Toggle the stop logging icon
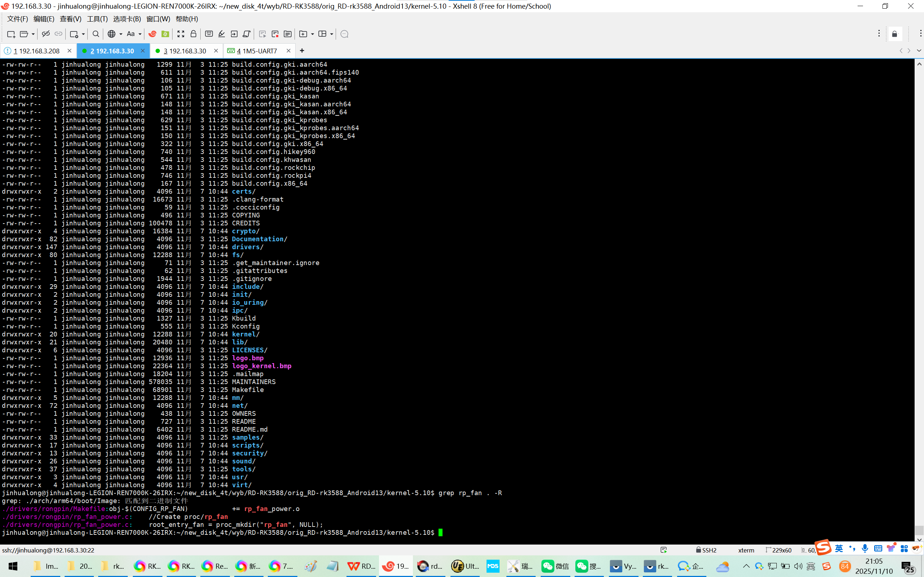 point(275,34)
